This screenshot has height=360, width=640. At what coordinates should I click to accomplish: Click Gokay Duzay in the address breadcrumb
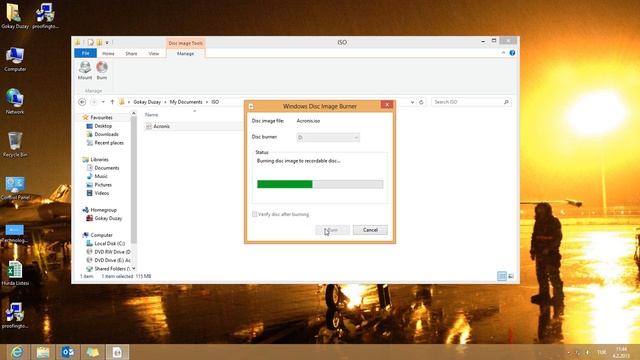(147, 102)
